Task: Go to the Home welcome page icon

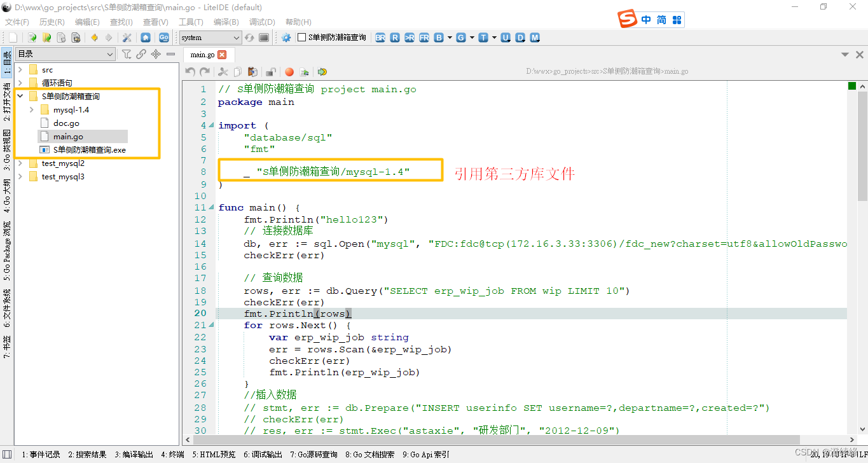Action: [x=146, y=38]
